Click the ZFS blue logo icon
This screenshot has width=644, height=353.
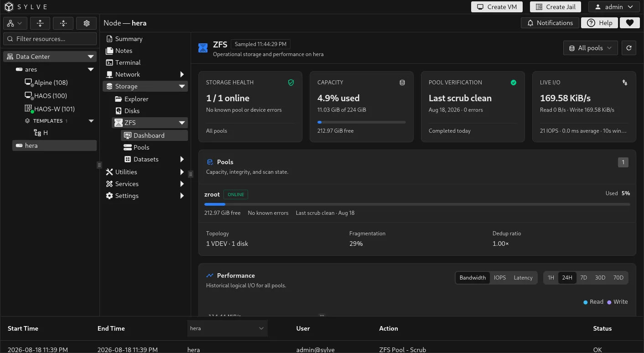point(203,48)
